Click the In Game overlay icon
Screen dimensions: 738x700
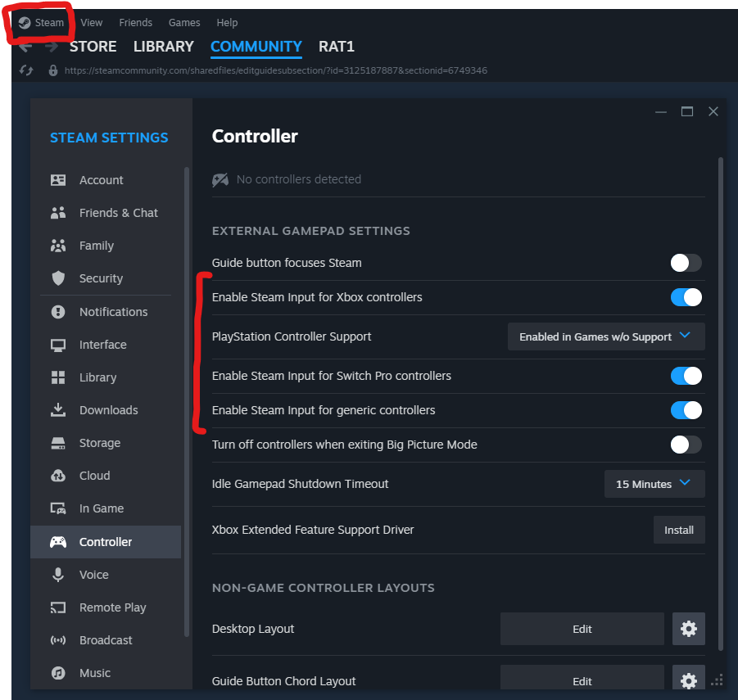[x=58, y=508]
